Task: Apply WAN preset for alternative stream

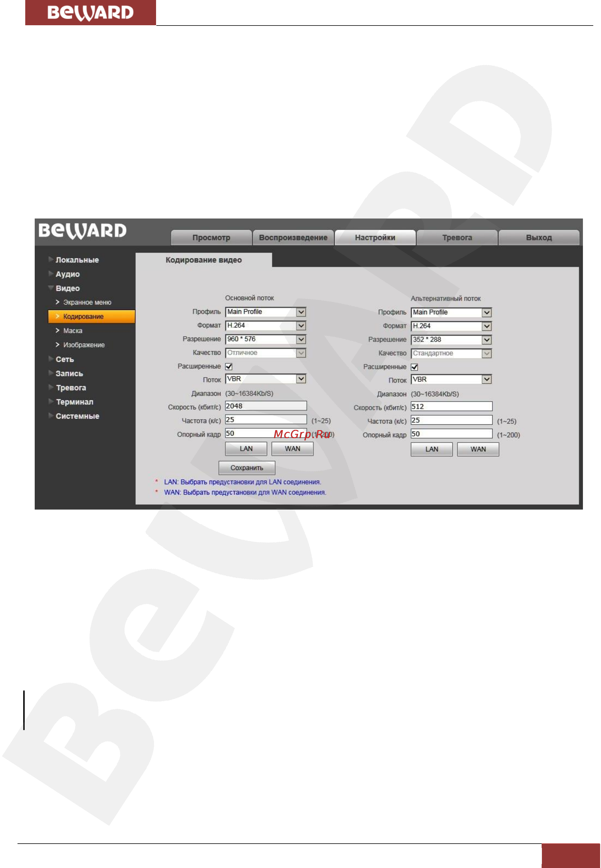Action: click(x=478, y=449)
